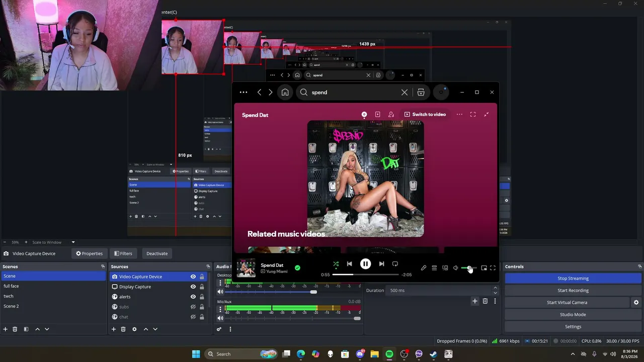Open Spotify lyrics microphone icon
Image resolution: width=644 pixels, height=362 pixels.
424,268
